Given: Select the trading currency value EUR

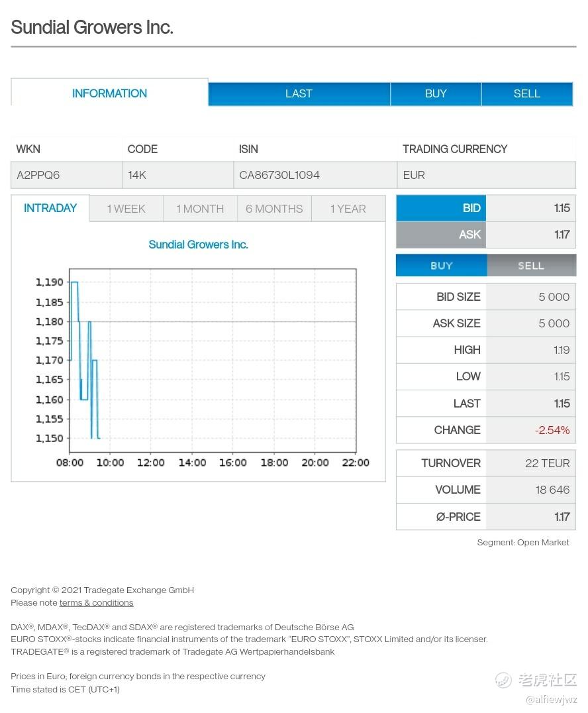Looking at the screenshot, I should pyautogui.click(x=414, y=175).
